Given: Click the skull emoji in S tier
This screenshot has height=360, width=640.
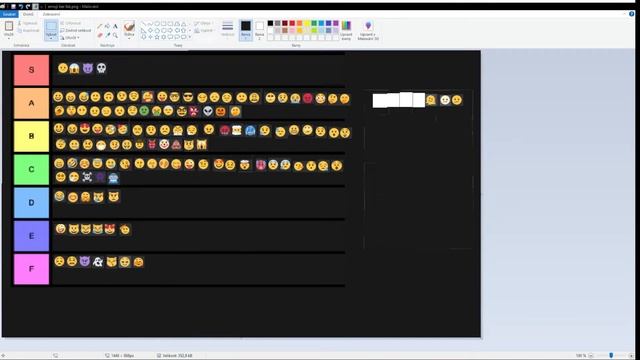Looking at the screenshot, I should pyautogui.click(x=101, y=68).
